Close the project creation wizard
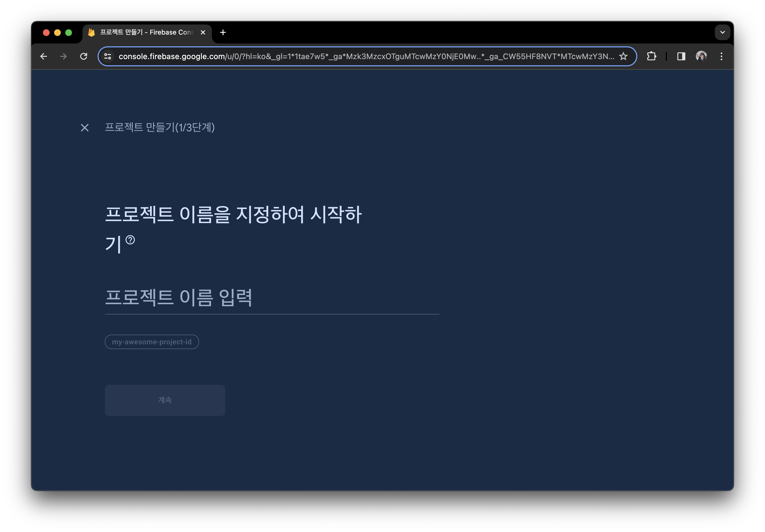Image resolution: width=765 pixels, height=532 pixels. [x=85, y=128]
